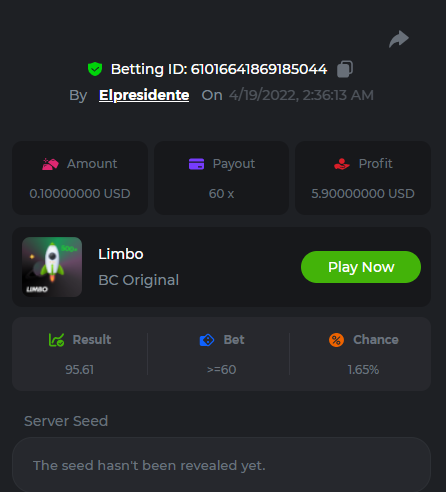
Task: Click the purple Payout card icon
Action: coord(196,164)
